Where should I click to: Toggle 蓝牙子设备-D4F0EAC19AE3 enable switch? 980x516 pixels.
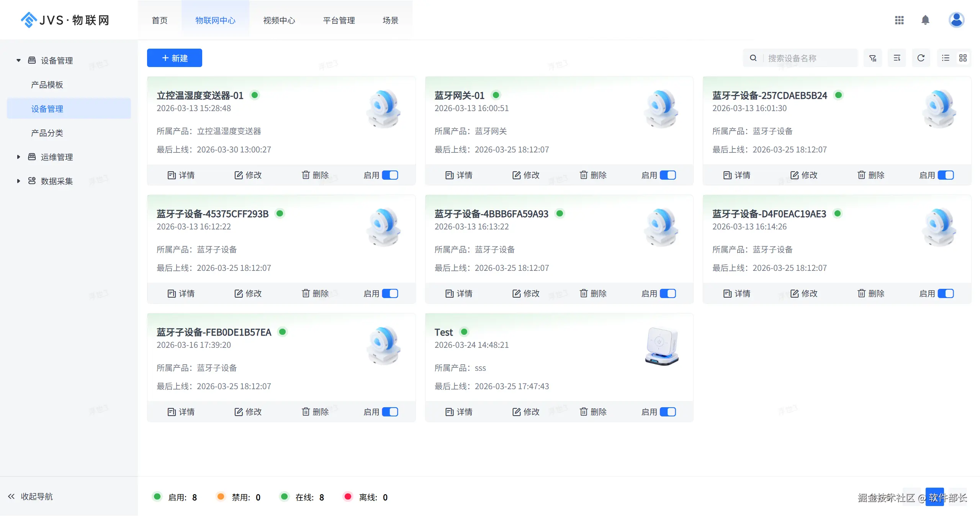point(945,293)
